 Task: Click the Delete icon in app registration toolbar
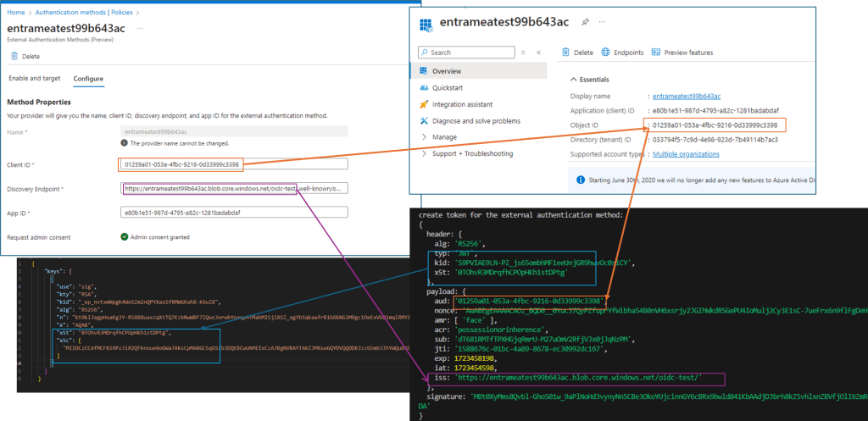[566, 53]
